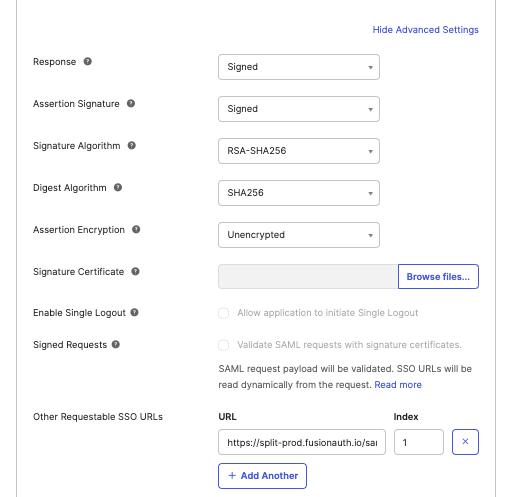Viewport: 512px width, 497px height.
Task: Show help for Digest Algorithm
Action: (118, 187)
